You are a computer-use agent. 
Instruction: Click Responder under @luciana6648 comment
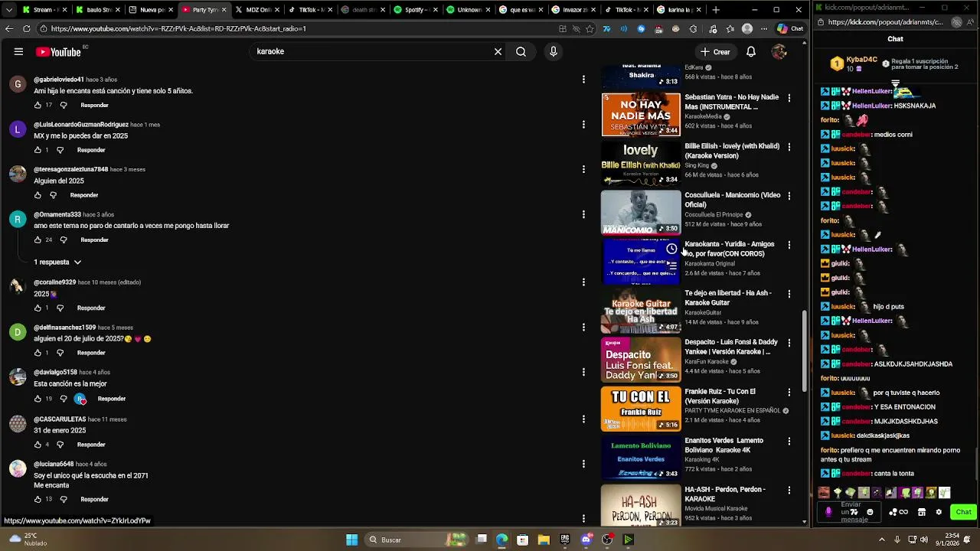pyautogui.click(x=94, y=499)
